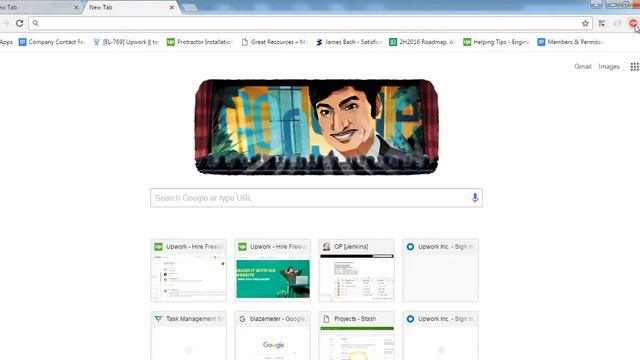Open the Apps bookmark shortcut
Image resolution: width=640 pixels, height=360 pixels.
click(x=6, y=42)
